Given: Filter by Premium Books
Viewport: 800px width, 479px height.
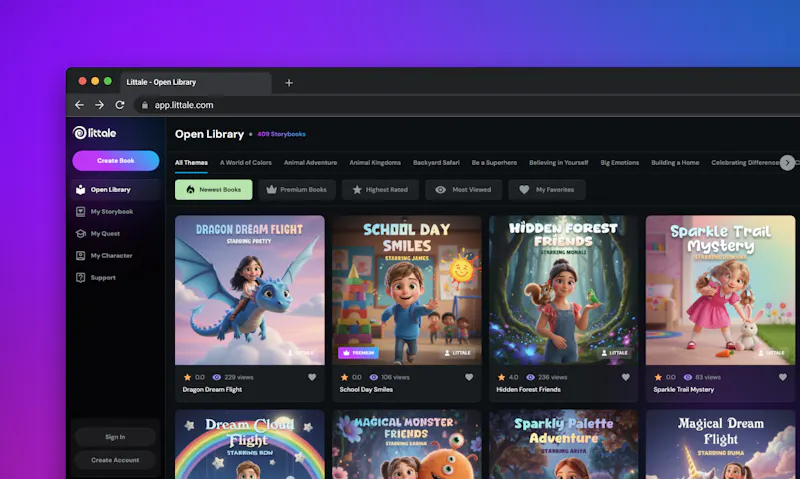Looking at the screenshot, I should [297, 190].
